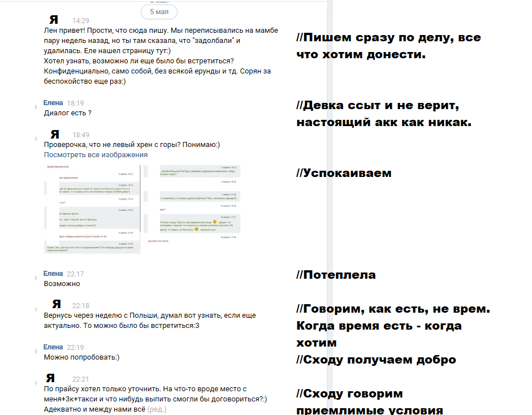The image size is (532, 415).
Task: Click the "(ред.)" edited marker
Action: coord(158,408)
